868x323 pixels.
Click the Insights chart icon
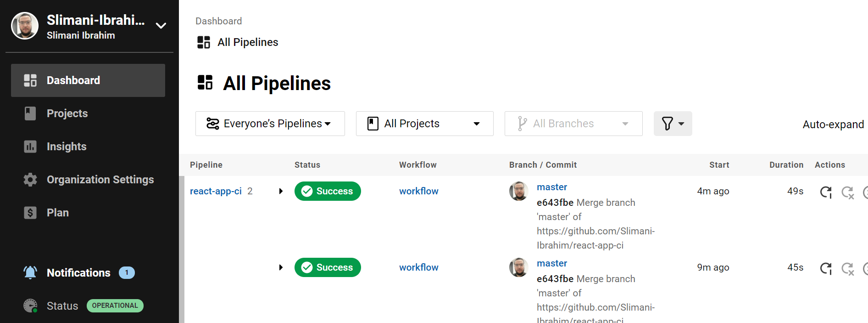(30, 147)
